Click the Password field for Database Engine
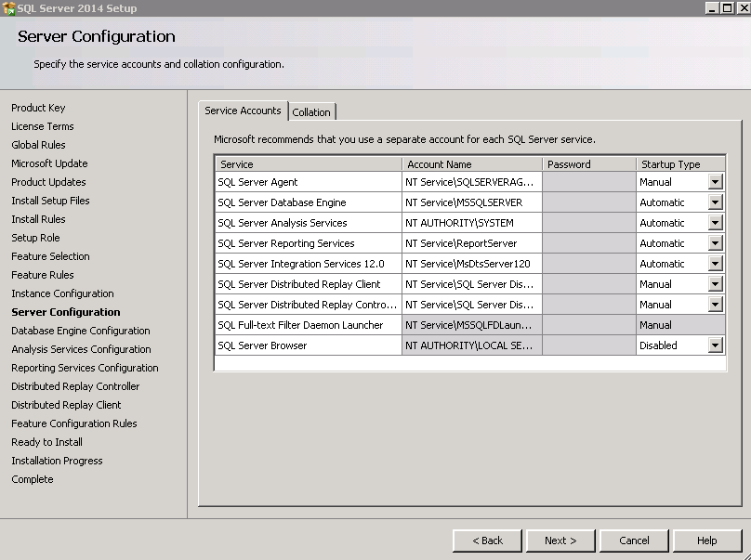The height and width of the screenshot is (560, 751). click(x=589, y=202)
